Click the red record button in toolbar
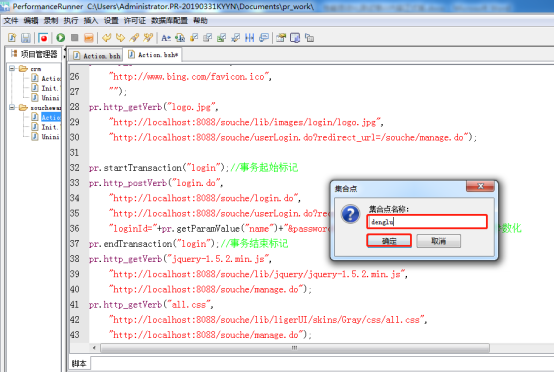554x372 pixels. pos(43,37)
